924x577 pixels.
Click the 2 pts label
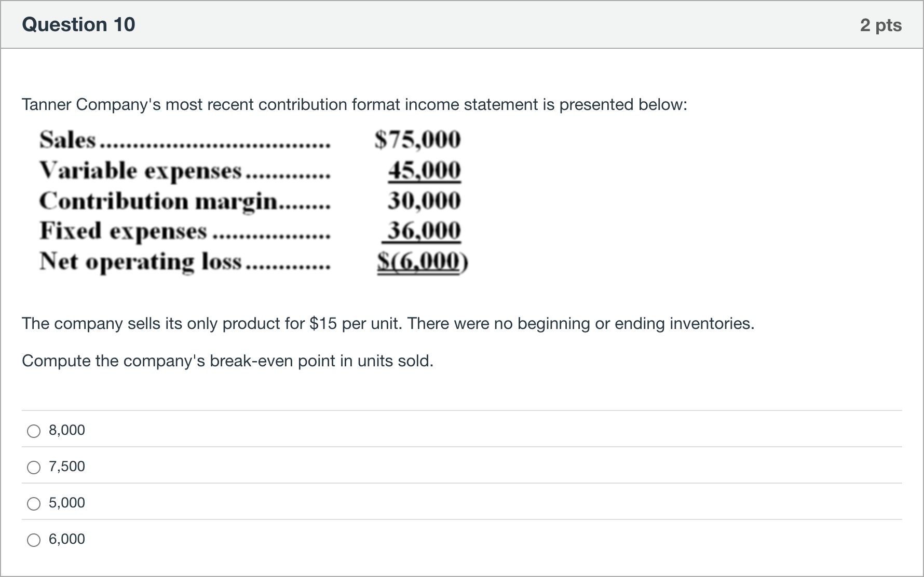tap(881, 25)
